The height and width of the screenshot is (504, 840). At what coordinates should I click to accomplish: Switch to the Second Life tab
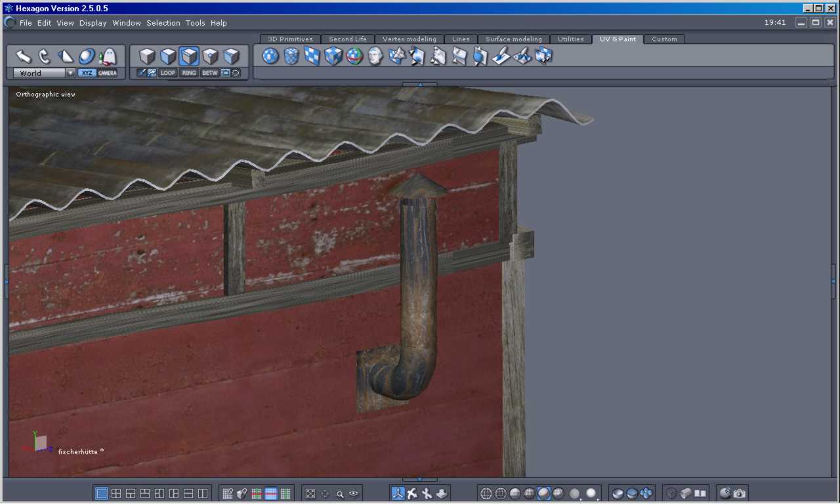tap(348, 39)
